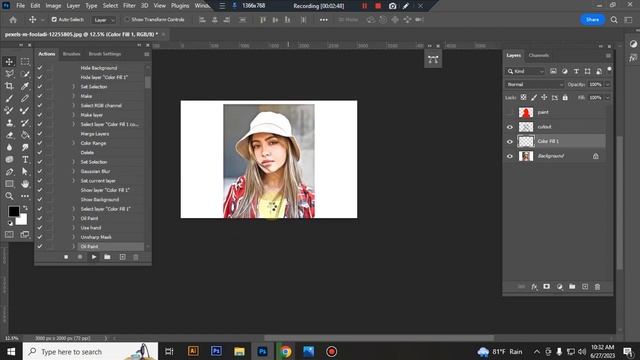Select the Move tool in the toolbox
This screenshot has width=640, height=360.
[x=9, y=62]
